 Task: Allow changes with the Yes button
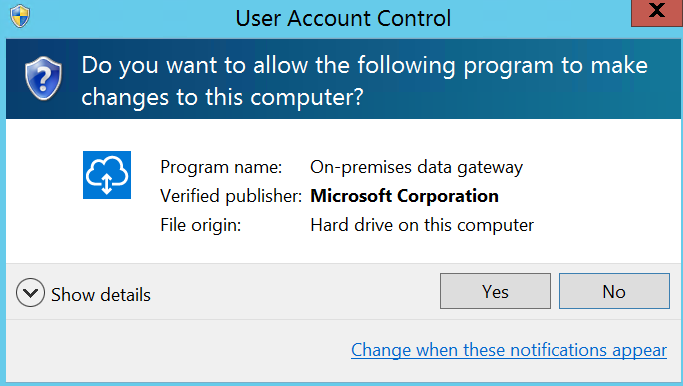pyautogui.click(x=495, y=291)
